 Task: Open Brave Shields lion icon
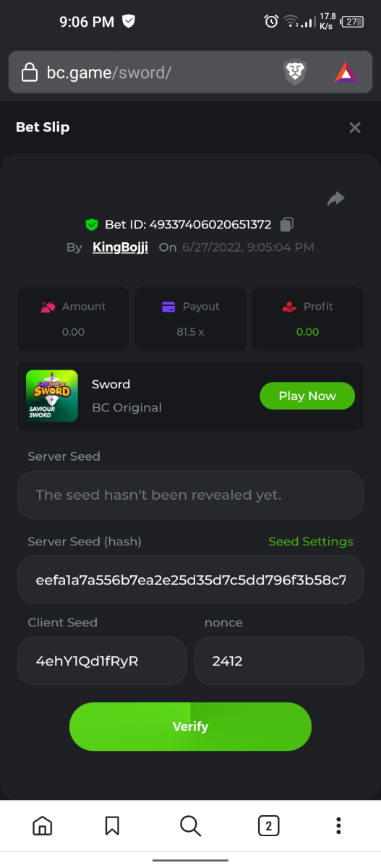(294, 72)
